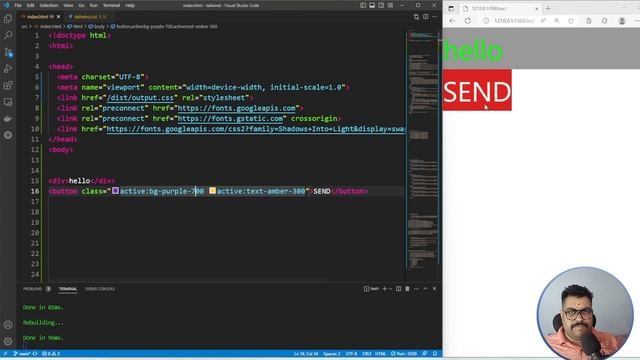The width and height of the screenshot is (640, 360).
Task: Switch to the tailwind.css editor tab
Action: coord(90,17)
